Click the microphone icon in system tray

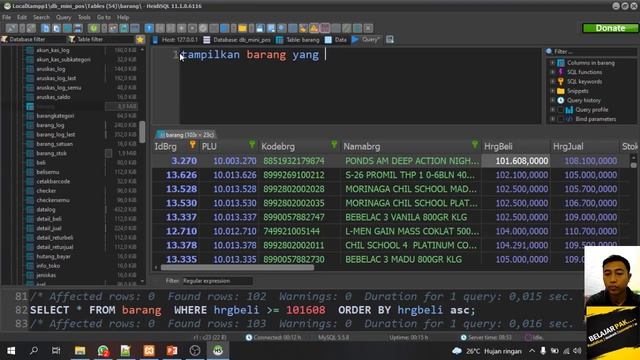click(543, 351)
